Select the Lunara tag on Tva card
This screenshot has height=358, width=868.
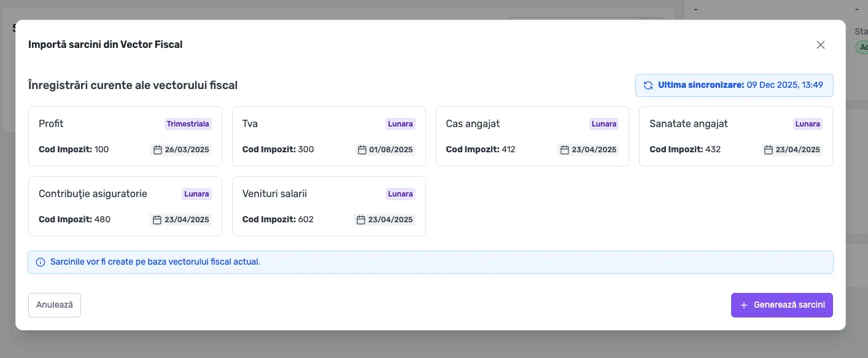(x=400, y=124)
